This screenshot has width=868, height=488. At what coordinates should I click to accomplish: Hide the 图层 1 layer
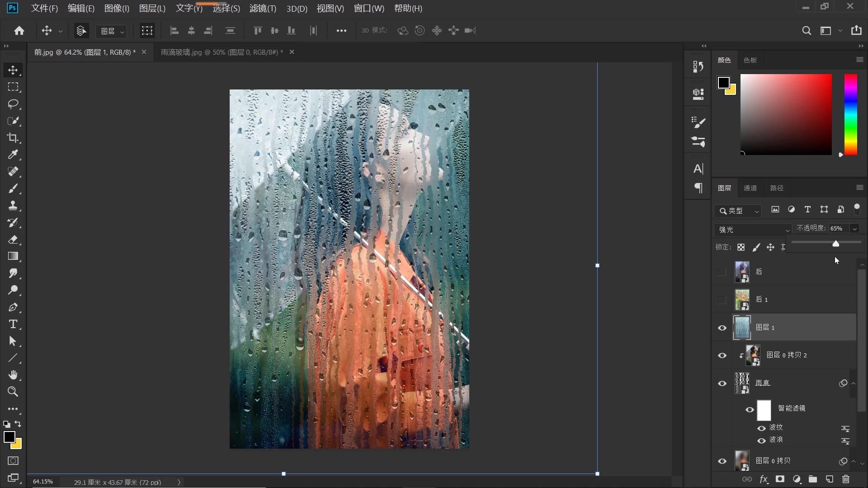(722, 328)
